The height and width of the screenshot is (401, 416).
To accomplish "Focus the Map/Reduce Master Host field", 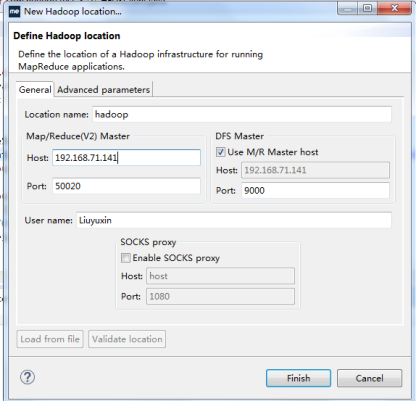I will pos(126,158).
